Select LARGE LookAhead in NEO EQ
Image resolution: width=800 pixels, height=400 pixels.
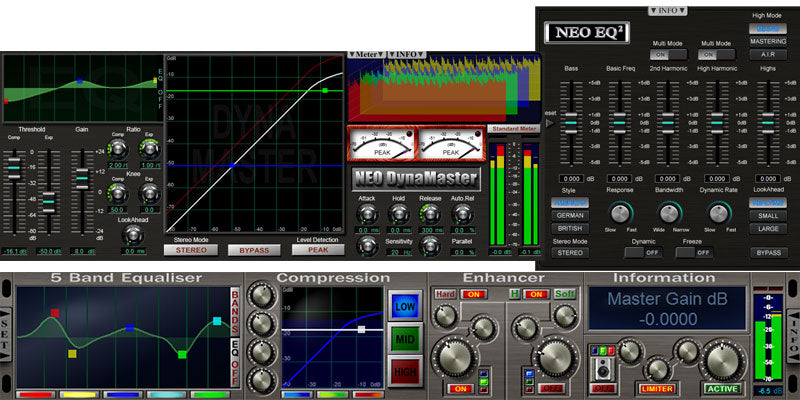point(768,229)
